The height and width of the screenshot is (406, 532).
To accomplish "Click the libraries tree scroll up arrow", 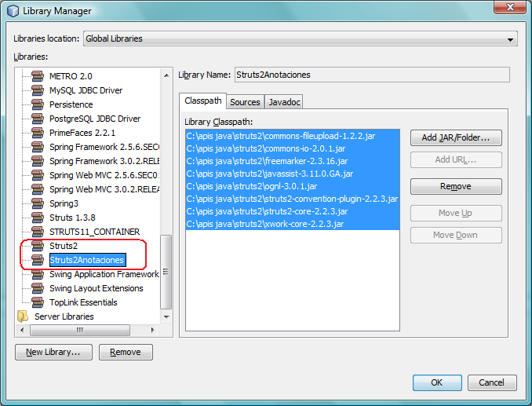I will pyautogui.click(x=166, y=75).
